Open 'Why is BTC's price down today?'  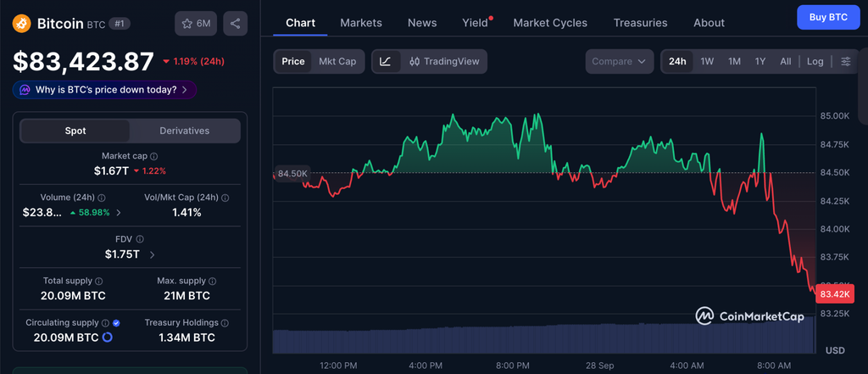point(104,90)
